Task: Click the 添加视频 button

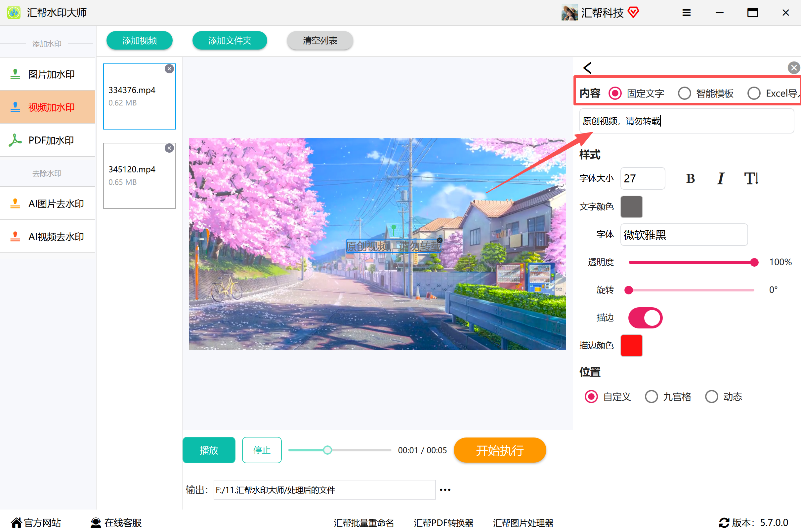Action: [140, 40]
